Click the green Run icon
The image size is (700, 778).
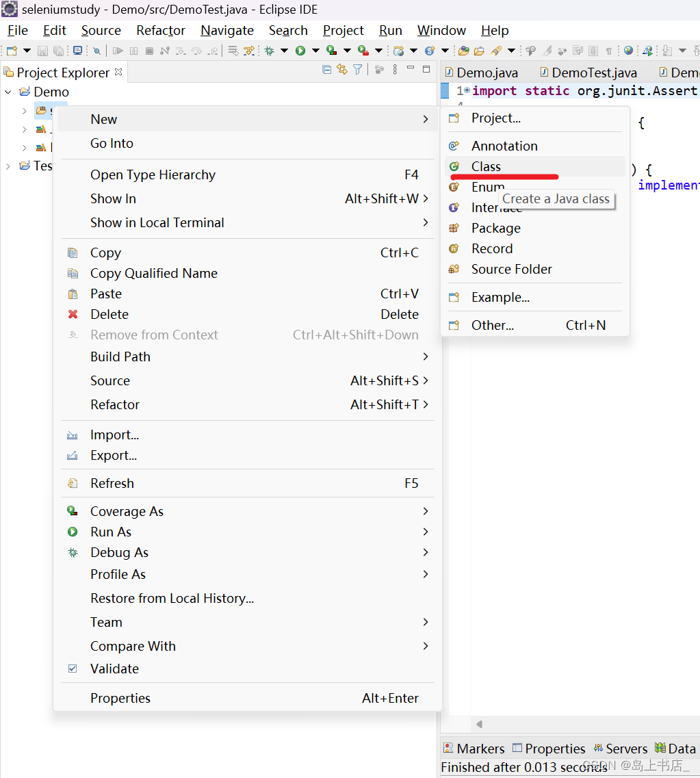pos(300,51)
